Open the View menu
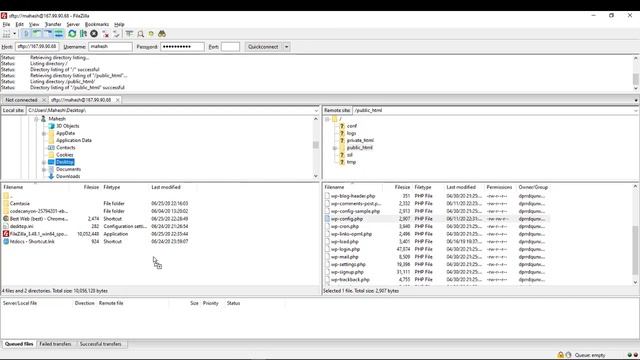 [x=34, y=24]
